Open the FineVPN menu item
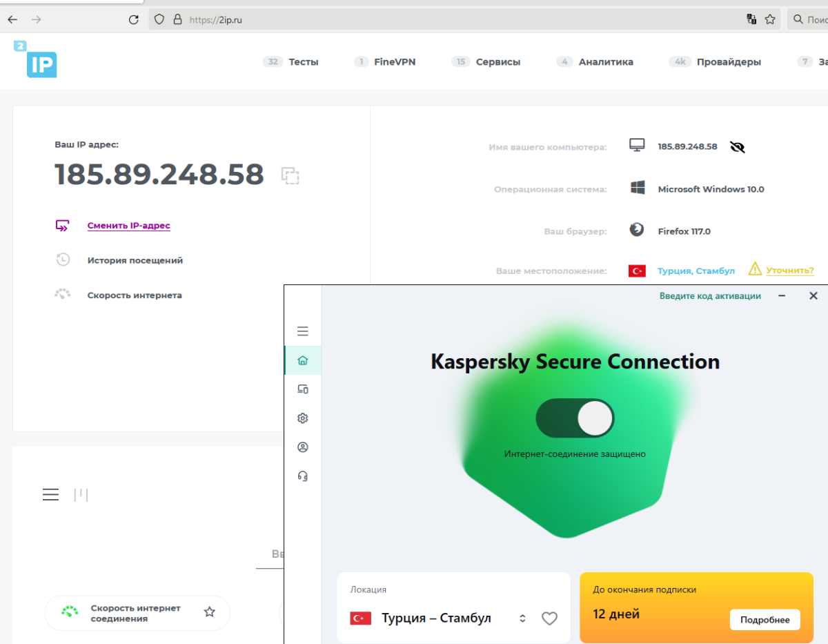Viewport: 828px width, 644px height. pos(395,61)
